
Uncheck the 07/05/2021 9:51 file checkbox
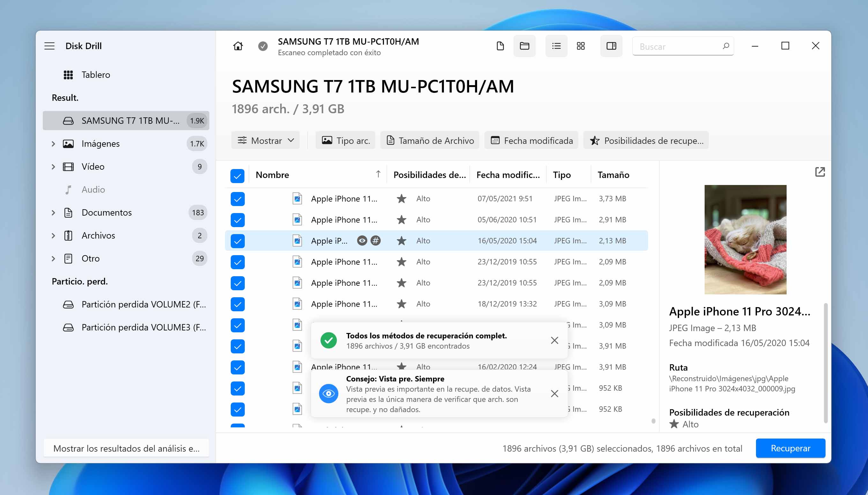click(x=237, y=199)
